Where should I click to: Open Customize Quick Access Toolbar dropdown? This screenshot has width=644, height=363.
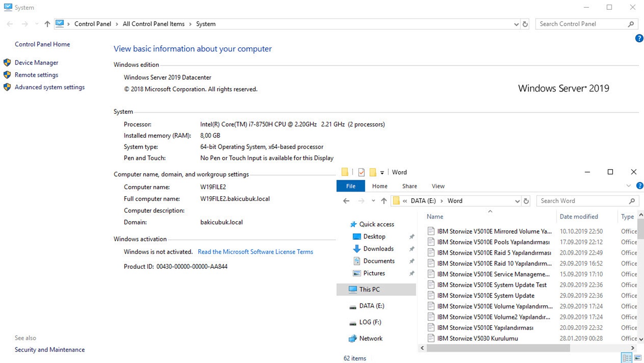pyautogui.click(x=382, y=173)
